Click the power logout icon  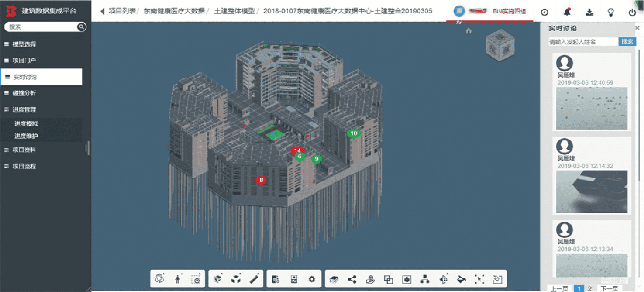click(632, 12)
